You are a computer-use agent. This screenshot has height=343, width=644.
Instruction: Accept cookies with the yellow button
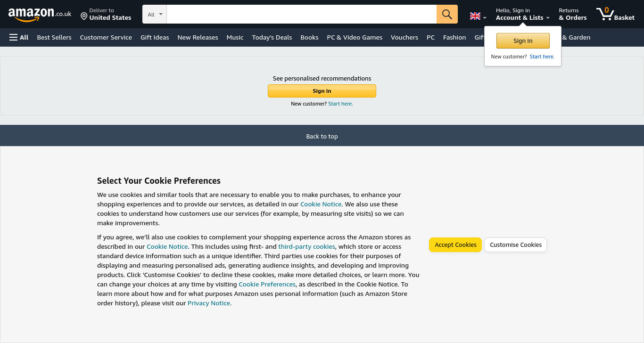(455, 245)
